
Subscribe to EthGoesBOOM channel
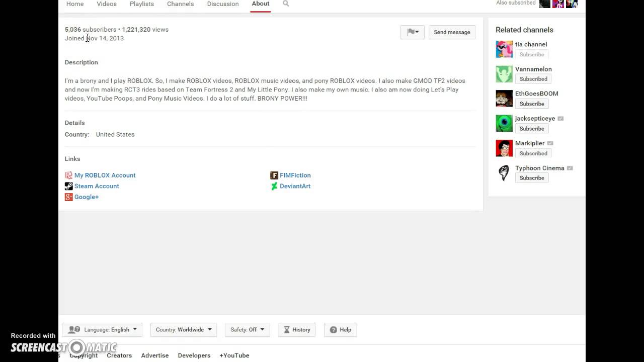532,104
